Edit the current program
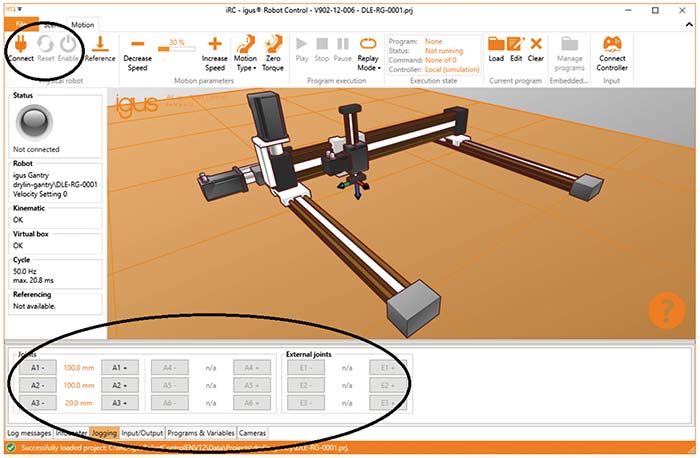This screenshot has height=458, width=700. [x=516, y=49]
